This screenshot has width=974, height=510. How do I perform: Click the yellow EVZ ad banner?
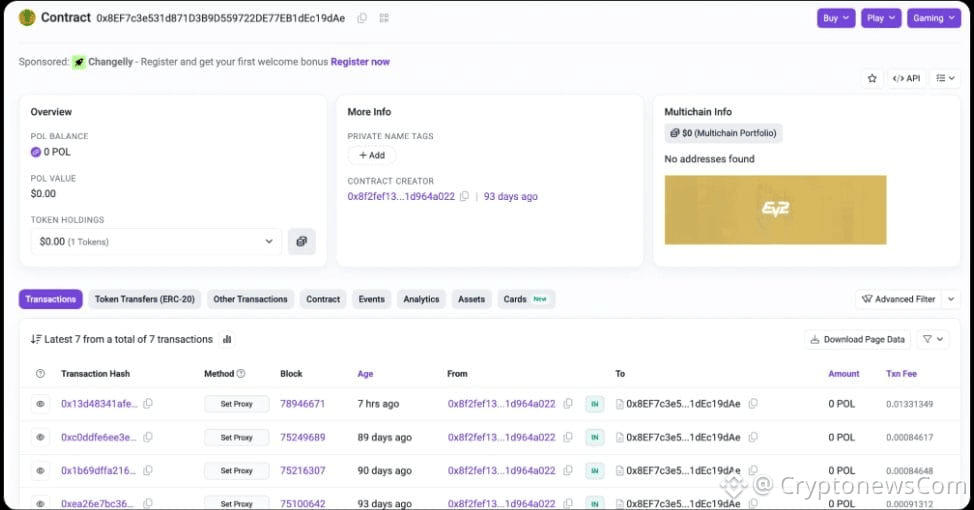(775, 210)
